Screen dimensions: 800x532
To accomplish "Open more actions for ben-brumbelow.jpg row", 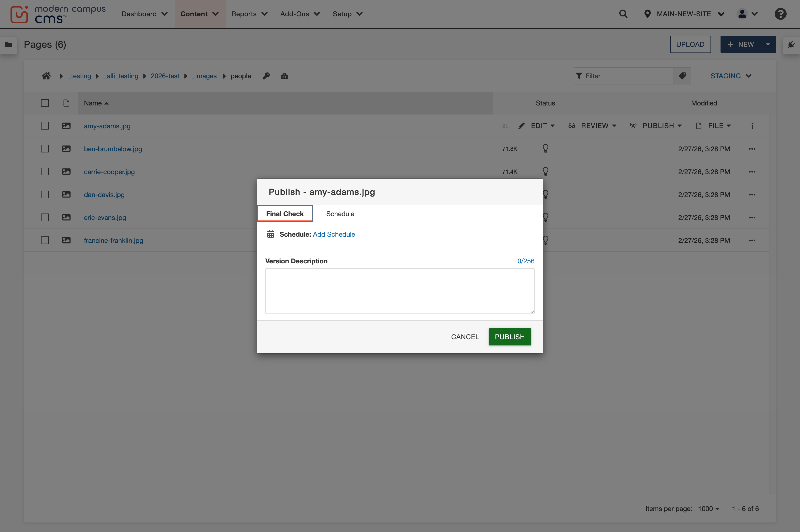I will [x=752, y=149].
